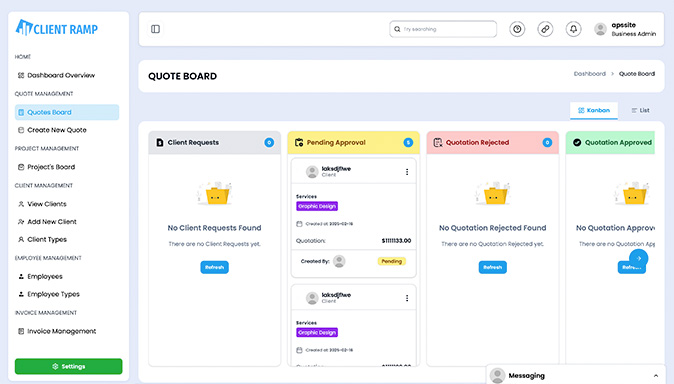Viewport: 674px width, 384px height.
Task: Click the search input field
Action: pyautogui.click(x=443, y=29)
